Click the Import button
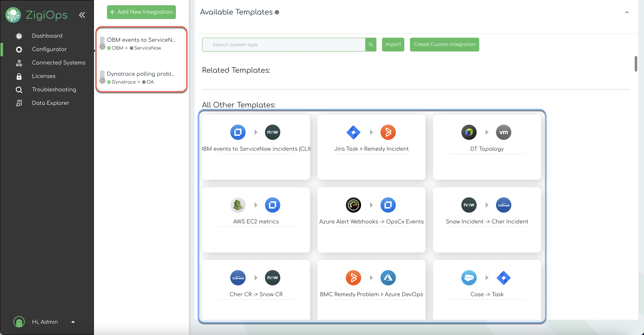Viewport: 644px width, 335px height. (393, 45)
